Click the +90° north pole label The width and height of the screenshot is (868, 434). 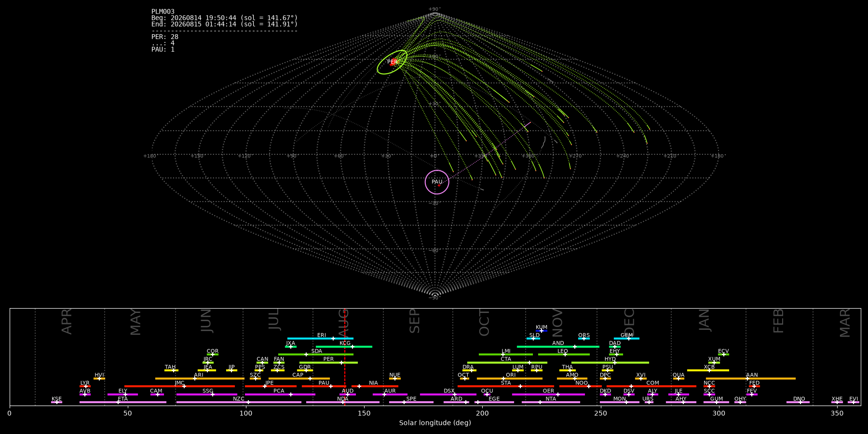tap(434, 9)
